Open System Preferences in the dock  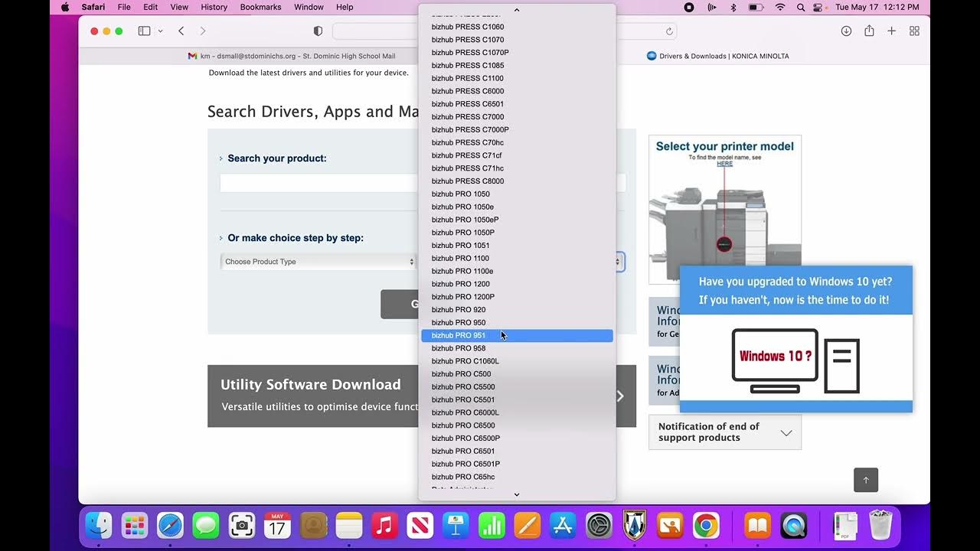point(599,526)
